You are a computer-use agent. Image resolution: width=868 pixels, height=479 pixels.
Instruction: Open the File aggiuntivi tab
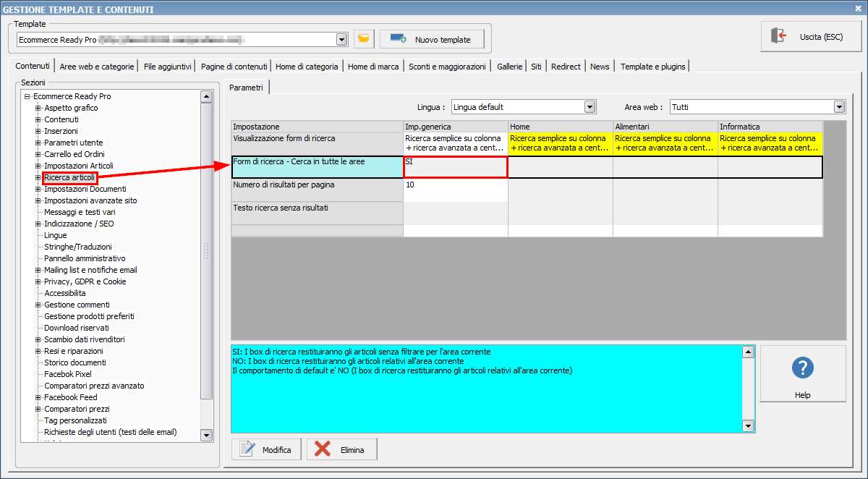point(168,67)
